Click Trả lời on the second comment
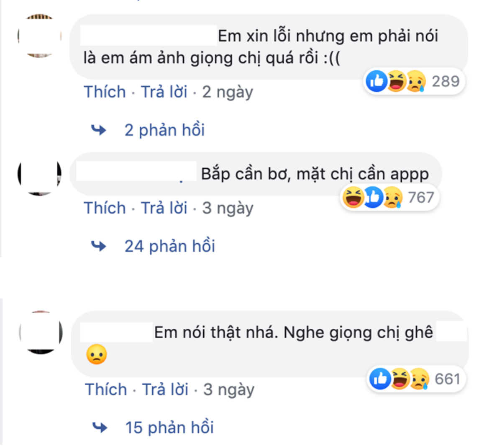502x448 pixels. 164,208
